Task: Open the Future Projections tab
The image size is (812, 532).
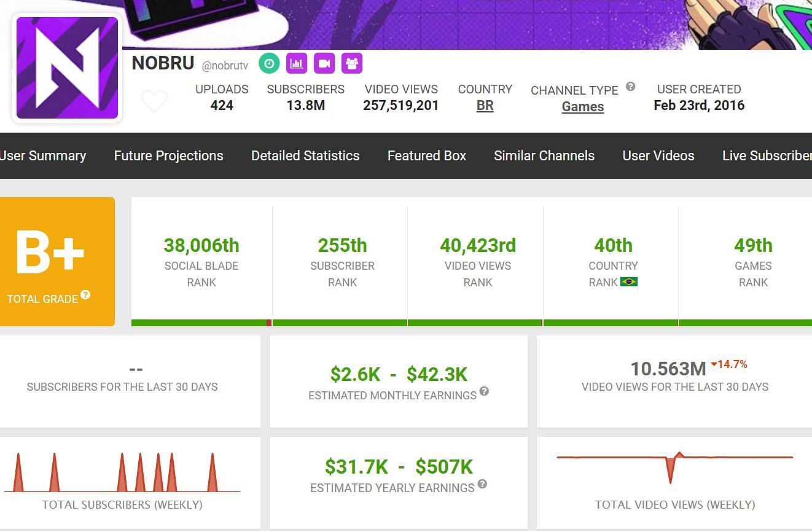Action: (x=168, y=156)
